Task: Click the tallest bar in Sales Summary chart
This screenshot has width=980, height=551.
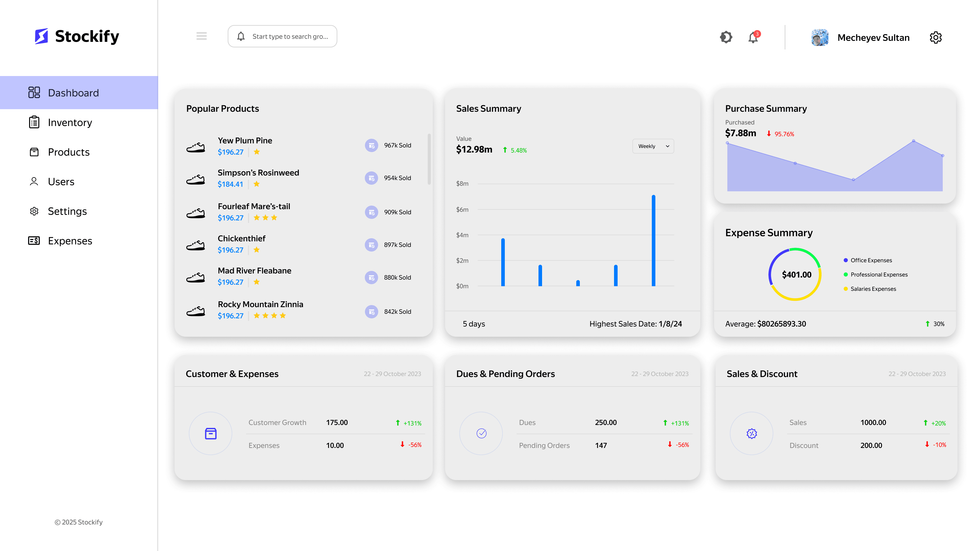Action: click(x=653, y=240)
